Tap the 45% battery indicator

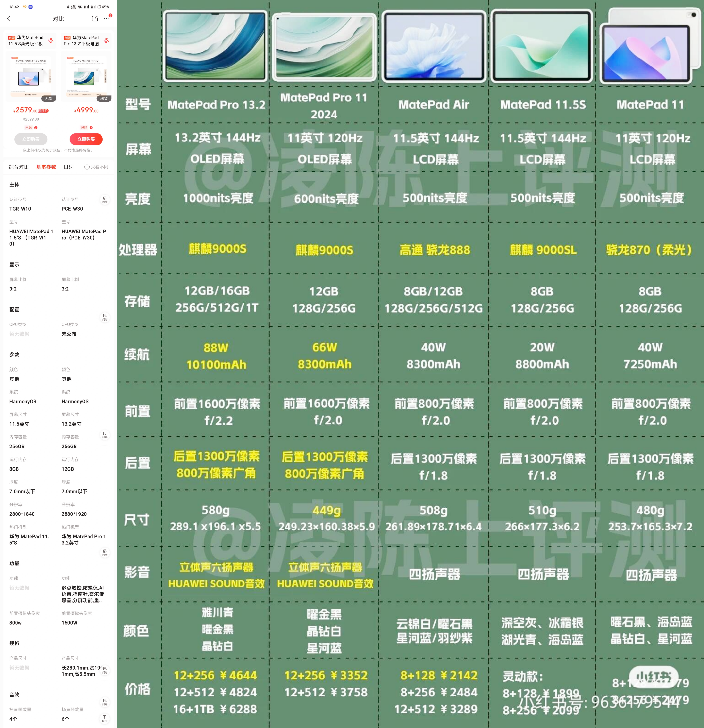pyautogui.click(x=104, y=7)
